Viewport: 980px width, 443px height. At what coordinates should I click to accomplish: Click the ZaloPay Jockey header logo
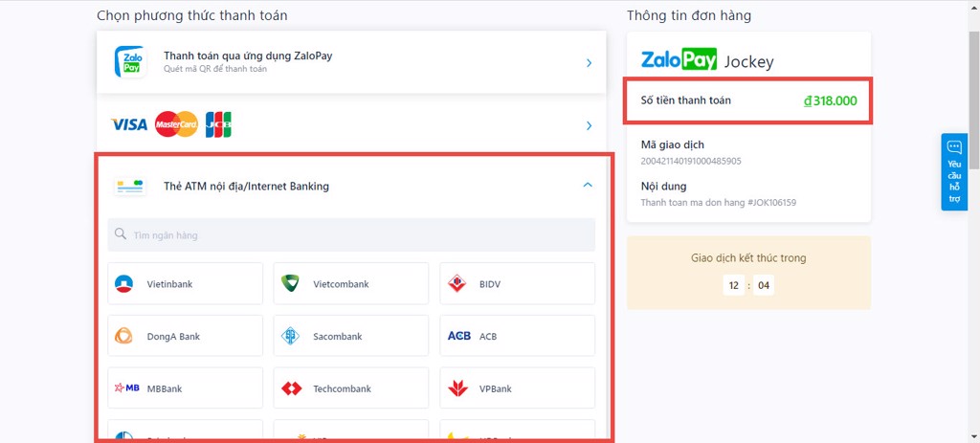[707, 60]
